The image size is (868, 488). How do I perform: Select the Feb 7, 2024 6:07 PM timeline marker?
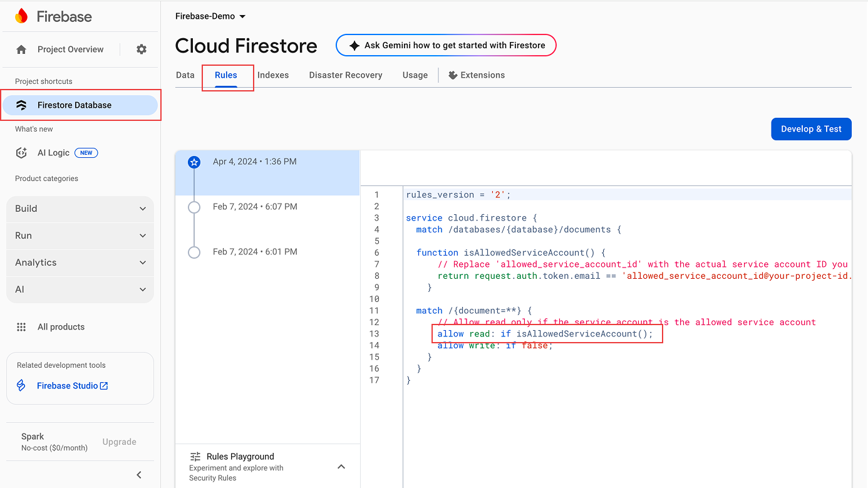[x=194, y=207]
